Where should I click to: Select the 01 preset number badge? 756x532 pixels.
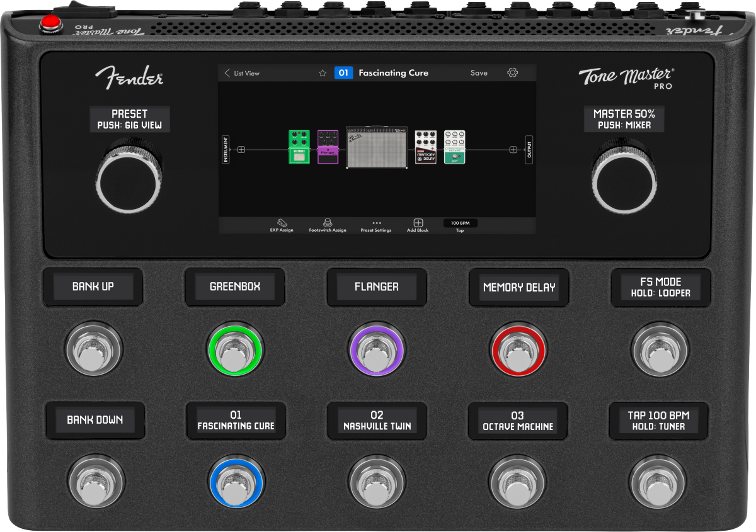pyautogui.click(x=344, y=73)
